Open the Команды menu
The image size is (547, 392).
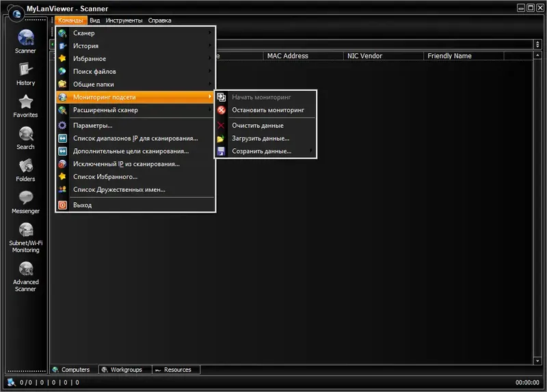(x=70, y=20)
